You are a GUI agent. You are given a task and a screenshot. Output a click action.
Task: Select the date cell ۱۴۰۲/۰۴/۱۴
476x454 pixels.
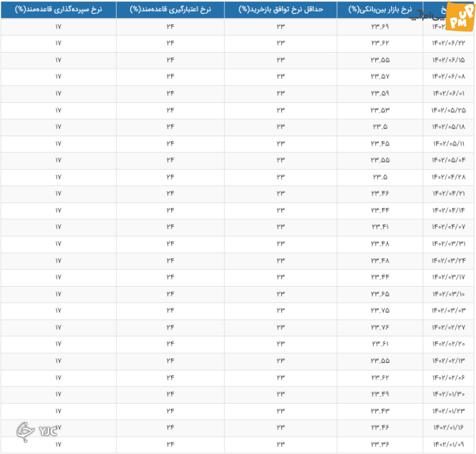[449, 211]
